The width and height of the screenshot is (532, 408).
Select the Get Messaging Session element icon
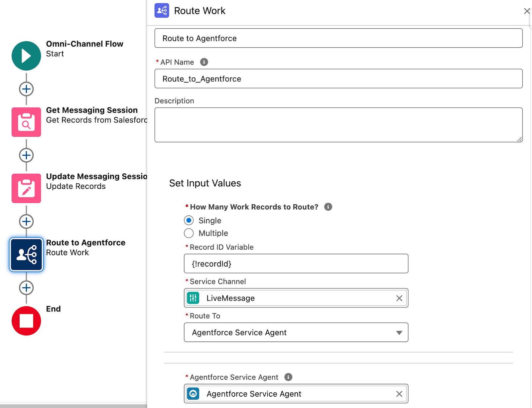(26, 122)
